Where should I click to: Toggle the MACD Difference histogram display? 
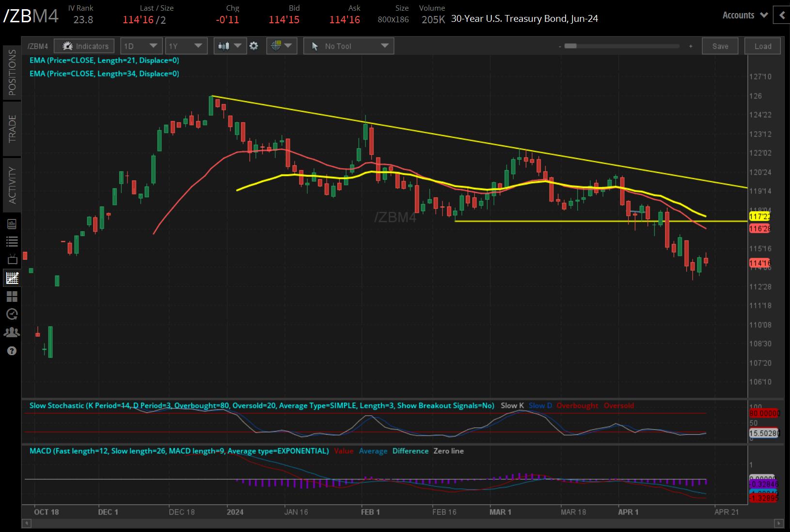[x=411, y=451]
